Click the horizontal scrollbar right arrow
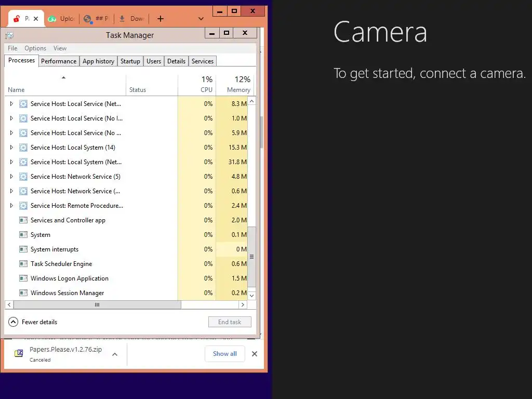The width and height of the screenshot is (532, 399). (243, 304)
